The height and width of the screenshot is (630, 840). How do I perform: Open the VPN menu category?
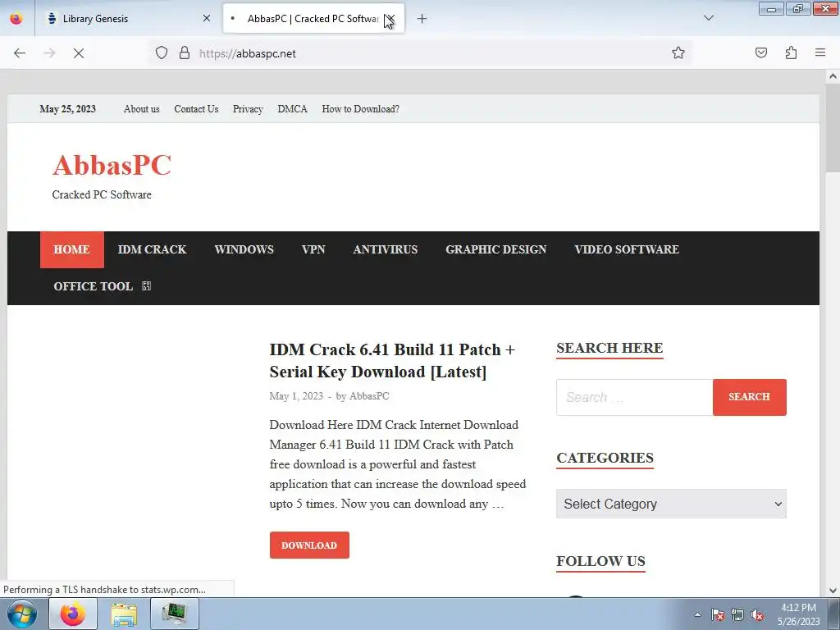coord(313,249)
